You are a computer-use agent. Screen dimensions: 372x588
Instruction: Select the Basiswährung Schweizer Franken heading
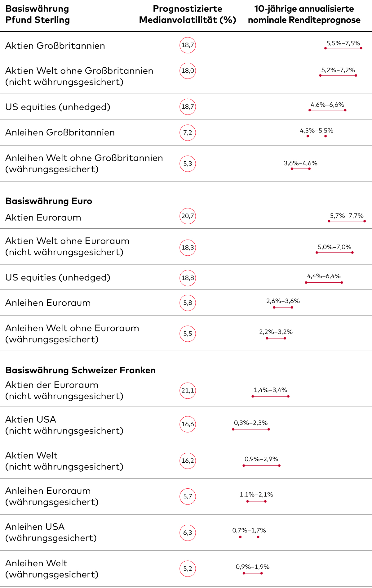[80, 370]
